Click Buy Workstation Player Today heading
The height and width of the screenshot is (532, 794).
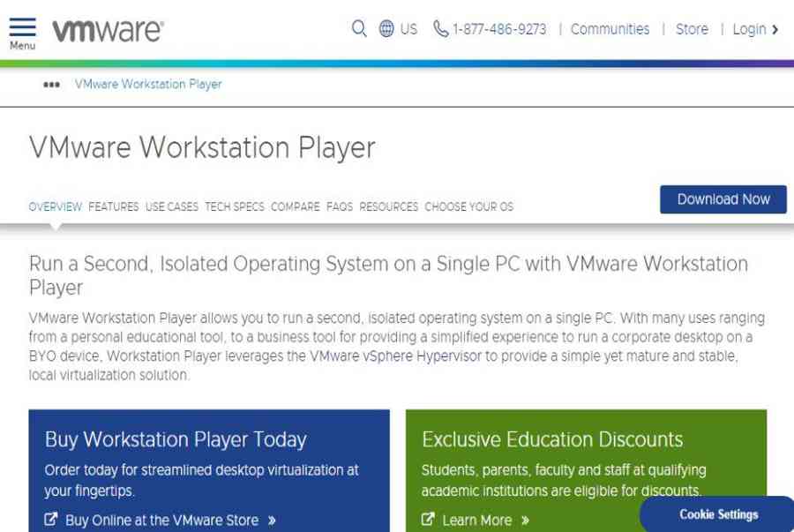176,439
